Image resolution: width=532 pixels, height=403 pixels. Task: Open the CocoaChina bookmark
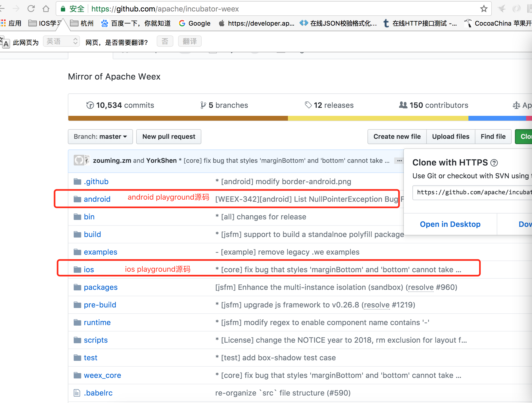(x=498, y=23)
